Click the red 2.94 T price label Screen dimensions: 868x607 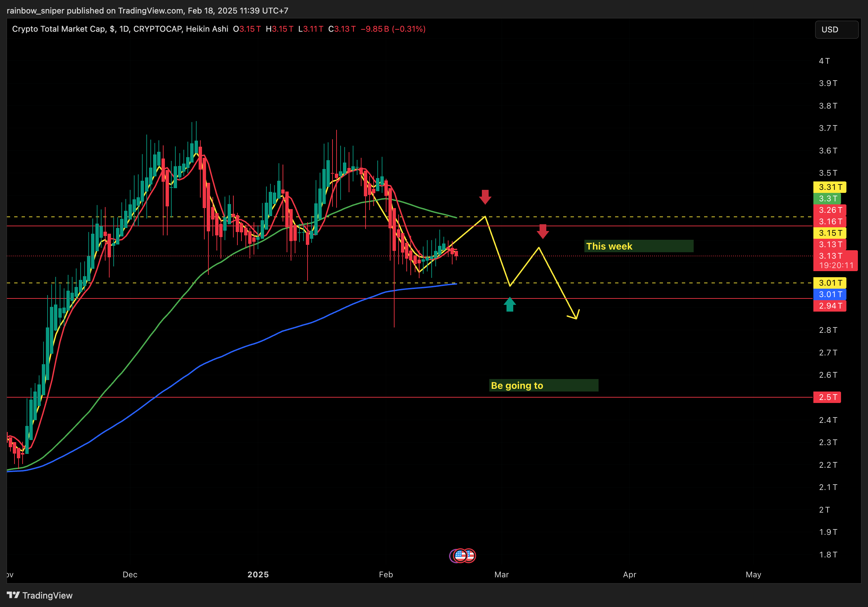click(x=830, y=306)
